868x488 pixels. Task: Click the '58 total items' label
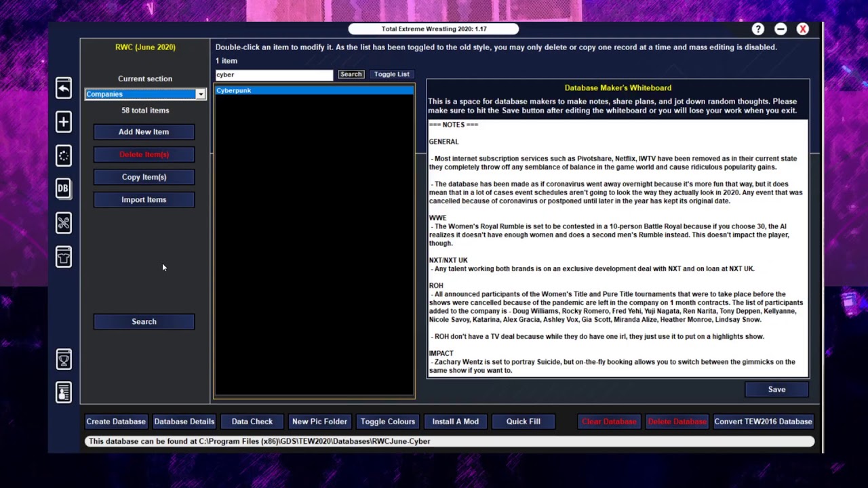coord(145,110)
